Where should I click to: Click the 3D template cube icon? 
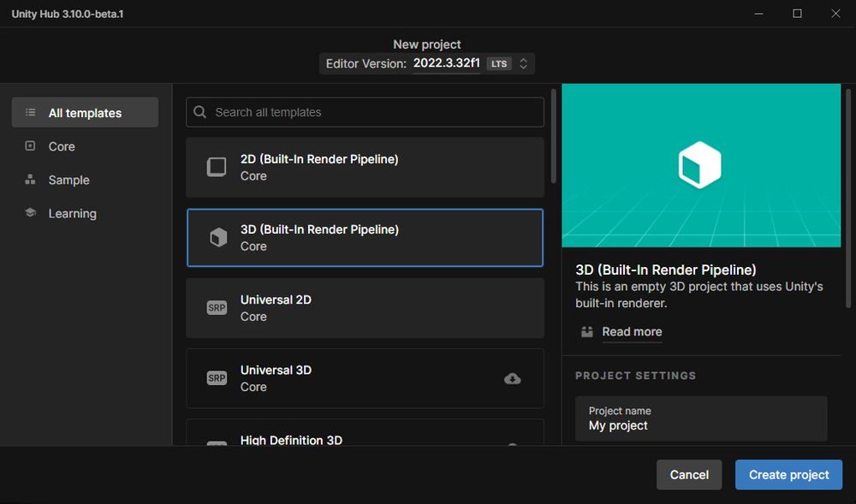(218, 237)
